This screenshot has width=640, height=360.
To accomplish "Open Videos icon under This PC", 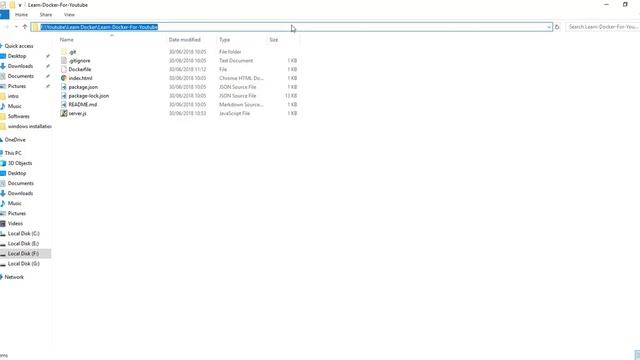I will [x=3, y=223].
